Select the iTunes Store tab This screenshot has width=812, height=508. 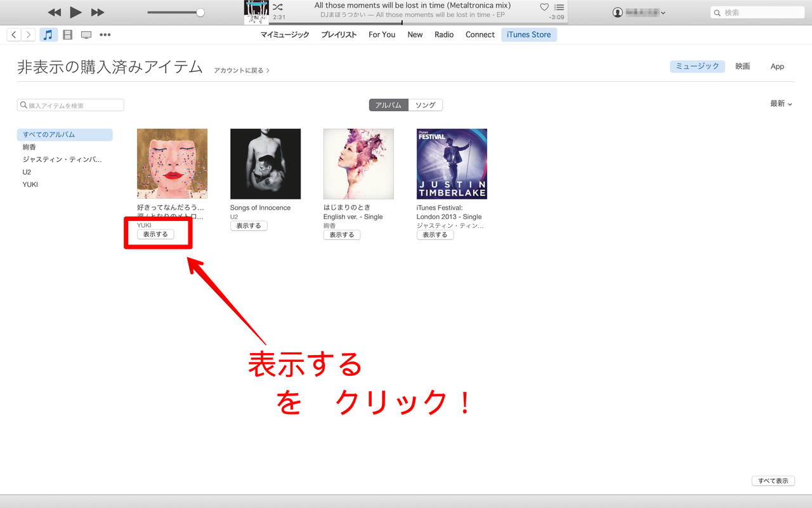click(x=529, y=35)
